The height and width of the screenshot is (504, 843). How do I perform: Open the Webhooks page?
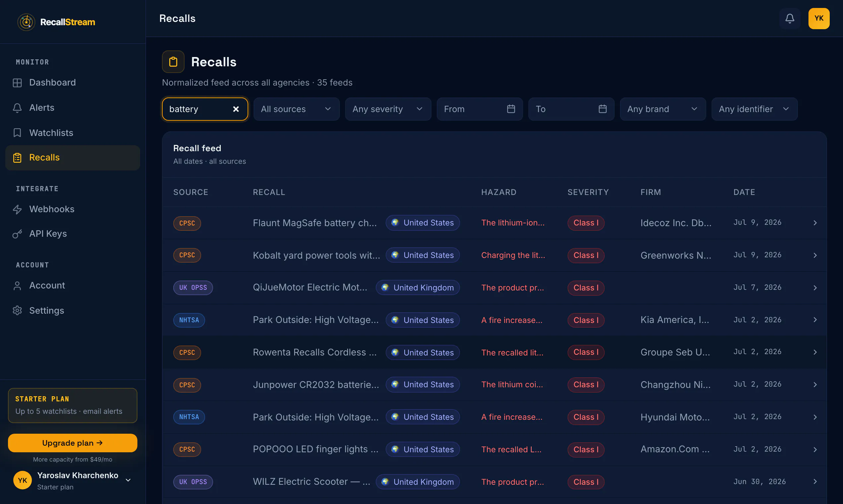pos(73,209)
